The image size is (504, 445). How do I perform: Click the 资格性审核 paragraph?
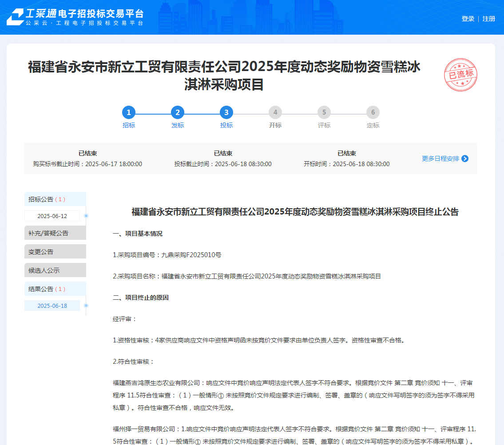[x=259, y=340]
